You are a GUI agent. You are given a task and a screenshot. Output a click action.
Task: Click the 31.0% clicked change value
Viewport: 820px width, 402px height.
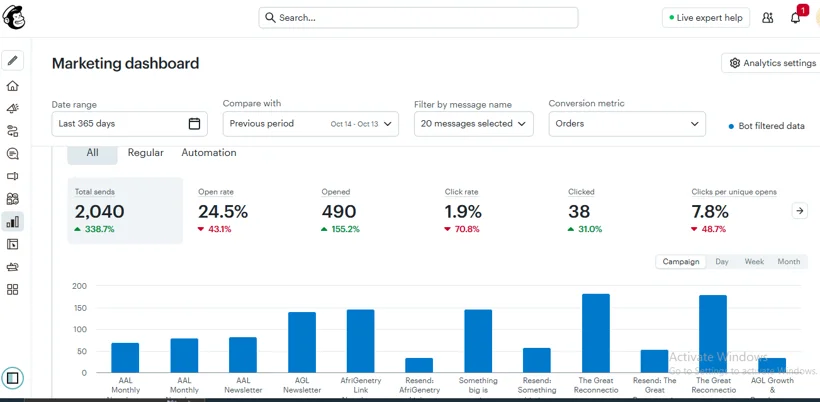point(590,229)
